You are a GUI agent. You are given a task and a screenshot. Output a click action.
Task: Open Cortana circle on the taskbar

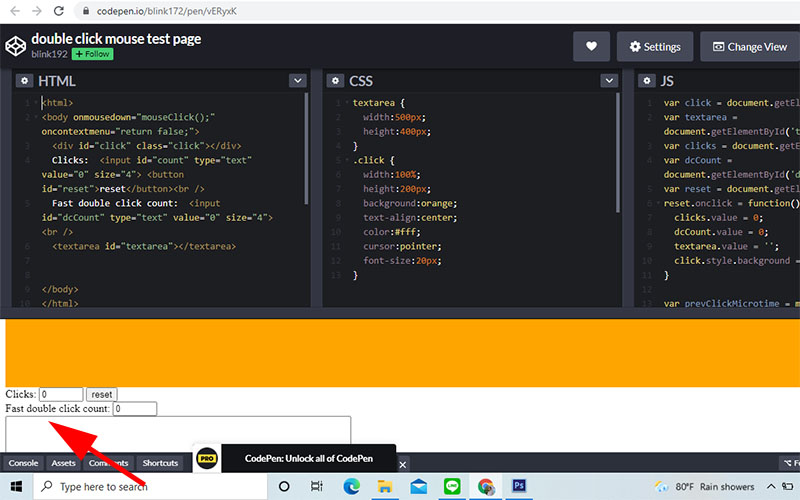coord(284,486)
